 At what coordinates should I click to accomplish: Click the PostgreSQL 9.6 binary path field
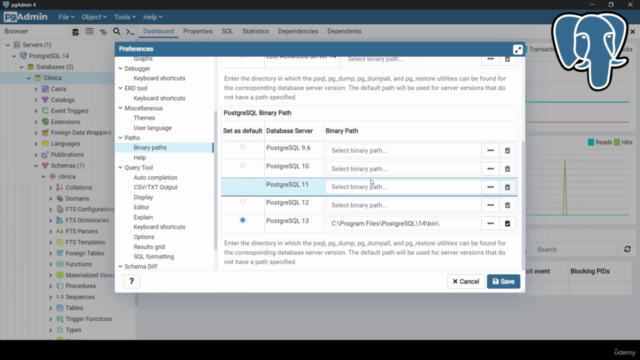pos(403,151)
